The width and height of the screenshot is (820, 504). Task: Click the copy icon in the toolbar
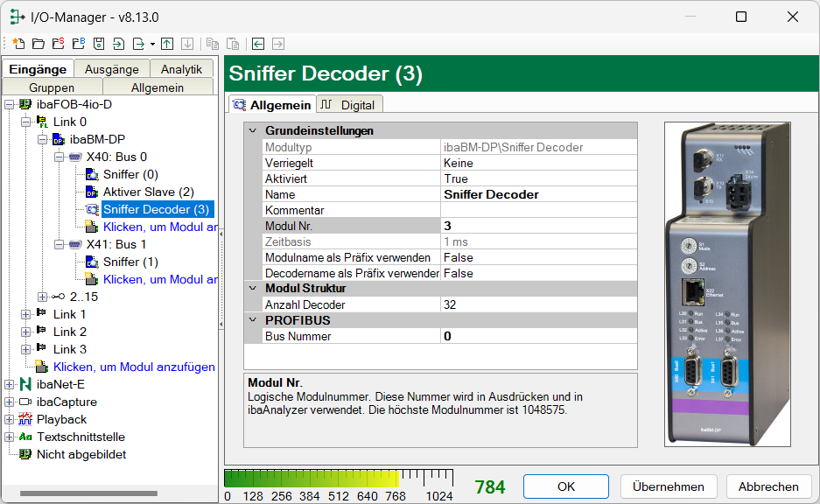(x=213, y=44)
